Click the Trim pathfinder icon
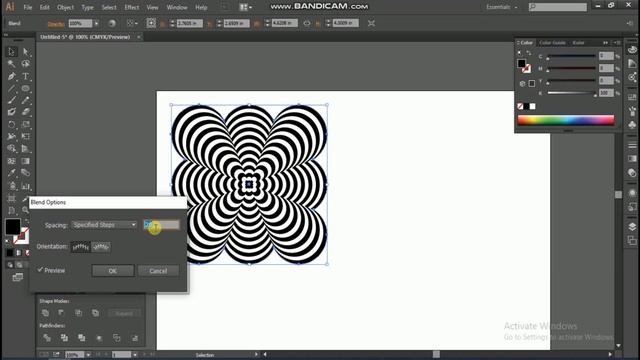640x360 pixels. tap(64, 338)
